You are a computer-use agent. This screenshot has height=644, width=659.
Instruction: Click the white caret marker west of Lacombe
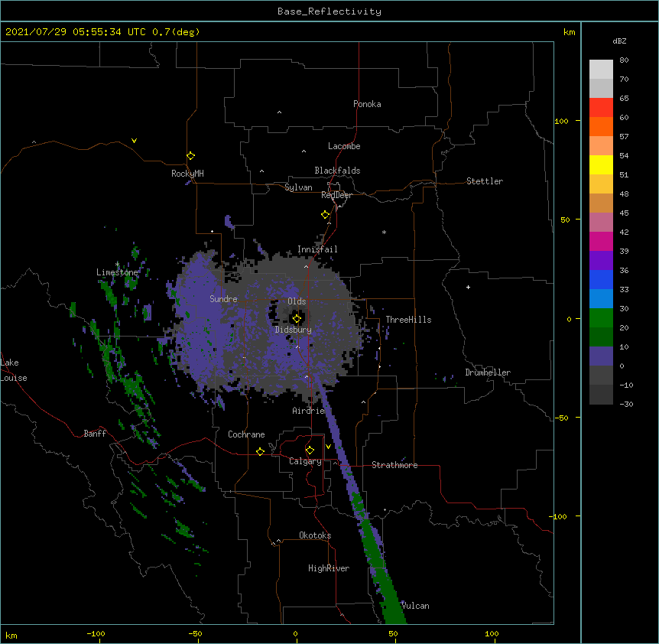pyautogui.click(x=304, y=151)
